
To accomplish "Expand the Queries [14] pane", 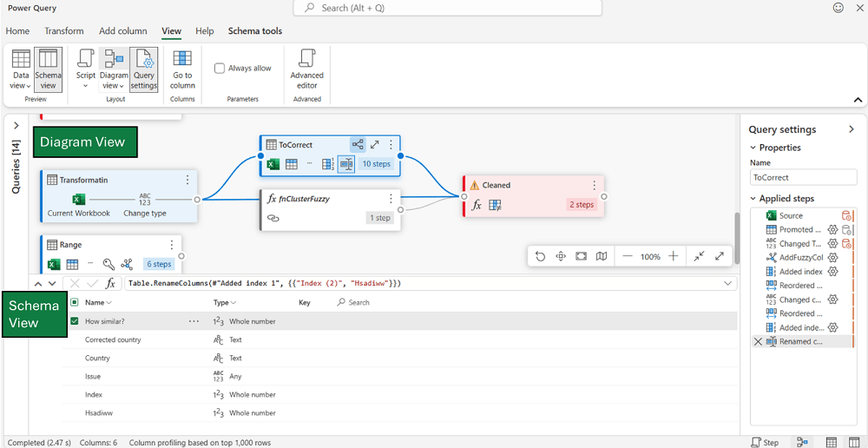I will point(16,126).
